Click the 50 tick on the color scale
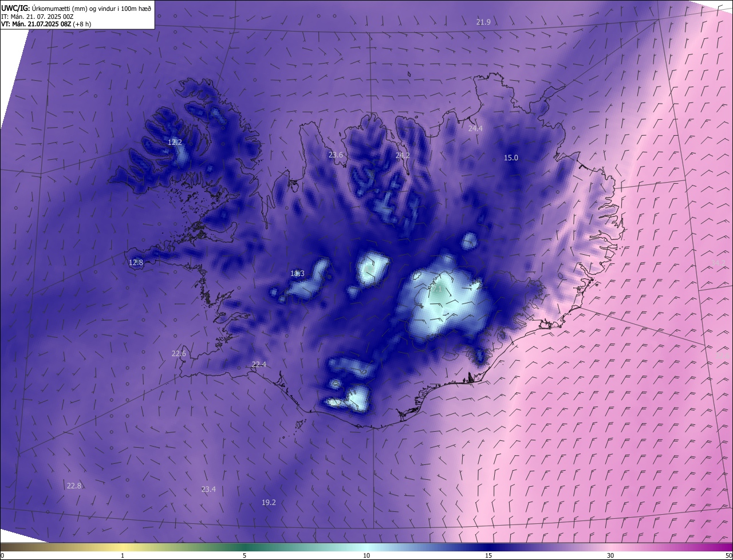Image resolution: width=733 pixels, height=560 pixels. [x=728, y=555]
